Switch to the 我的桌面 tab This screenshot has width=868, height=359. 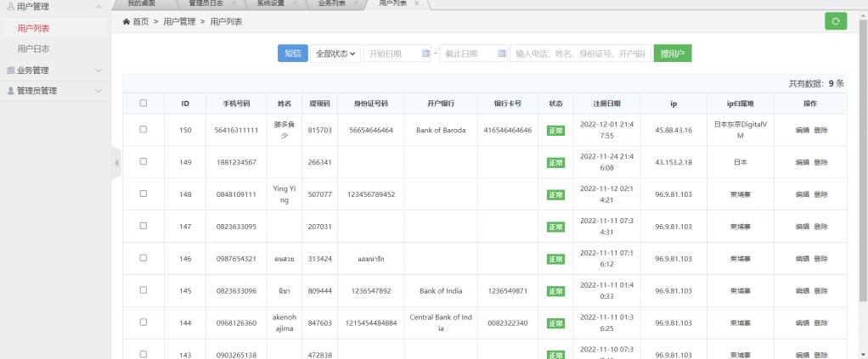142,3
